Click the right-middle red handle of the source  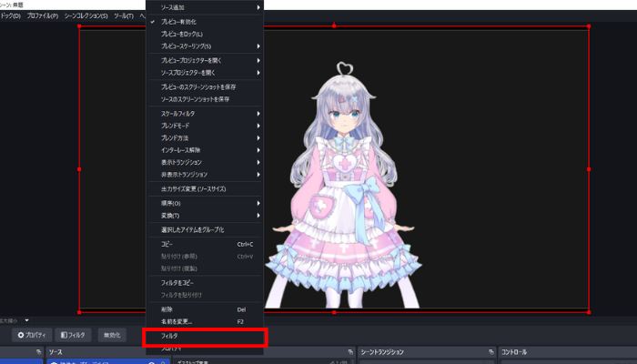click(589, 169)
